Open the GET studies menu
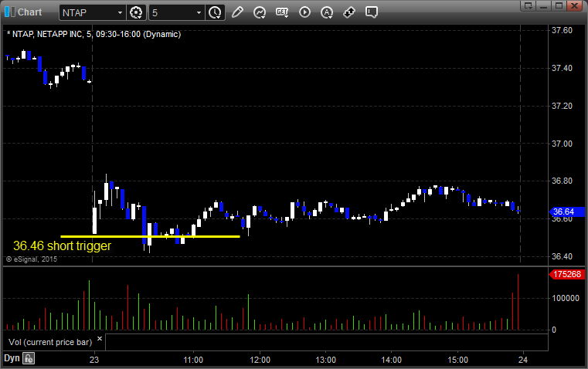Image resolution: width=588 pixels, height=369 pixels. 282,12
